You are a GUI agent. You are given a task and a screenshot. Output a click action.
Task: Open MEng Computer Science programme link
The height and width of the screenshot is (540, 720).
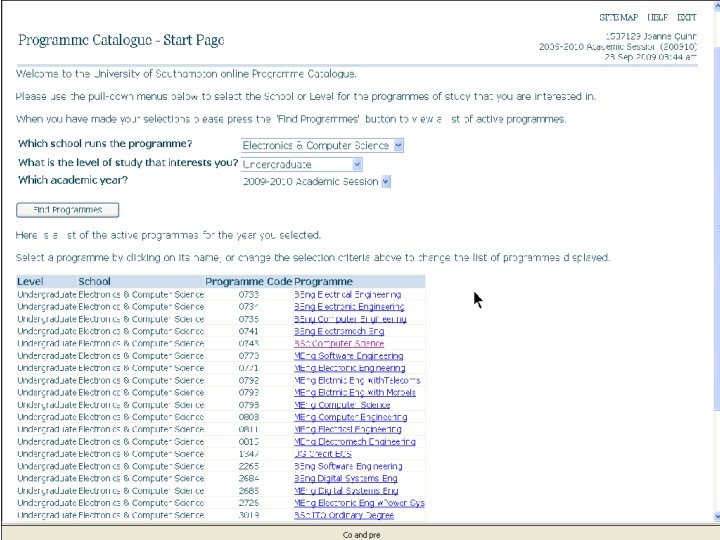[x=342, y=405]
